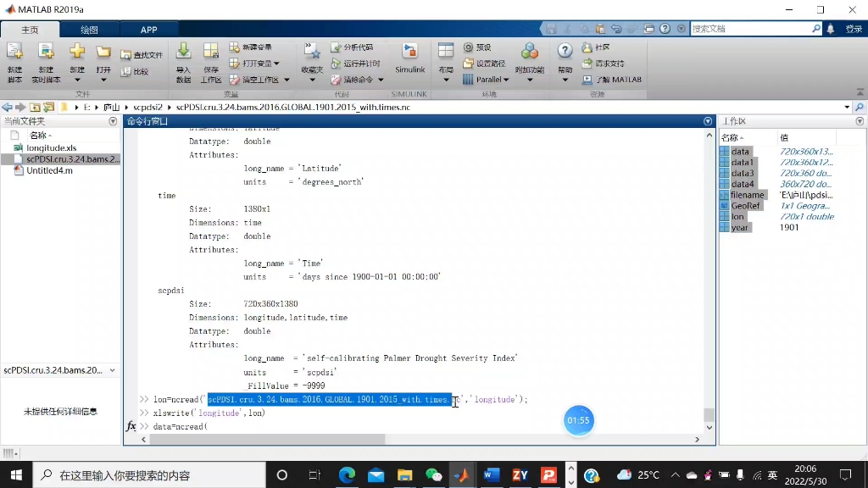The width and height of the screenshot is (868, 488).
Task: Click 比较 (Compare) in the toolstrip
Action: point(135,71)
